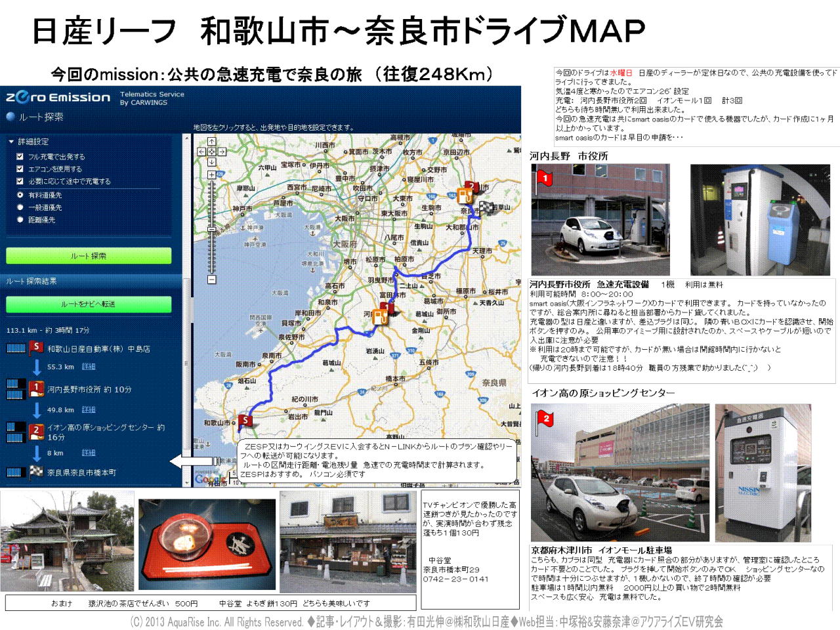Click battery gauge beside イオン高の原ショッピングセンター
Image resolution: width=840 pixels, height=630 pixels.
(x=16, y=432)
